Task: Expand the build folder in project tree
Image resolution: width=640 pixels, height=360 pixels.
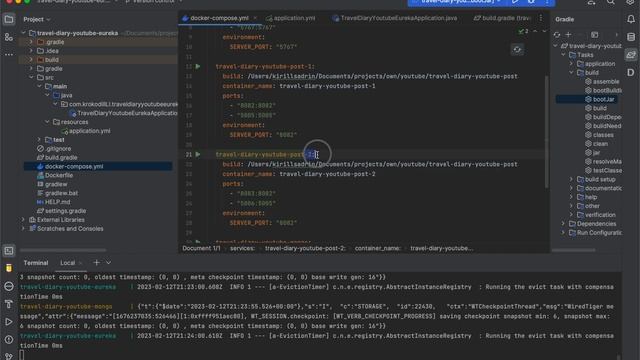Action: tap(31, 60)
